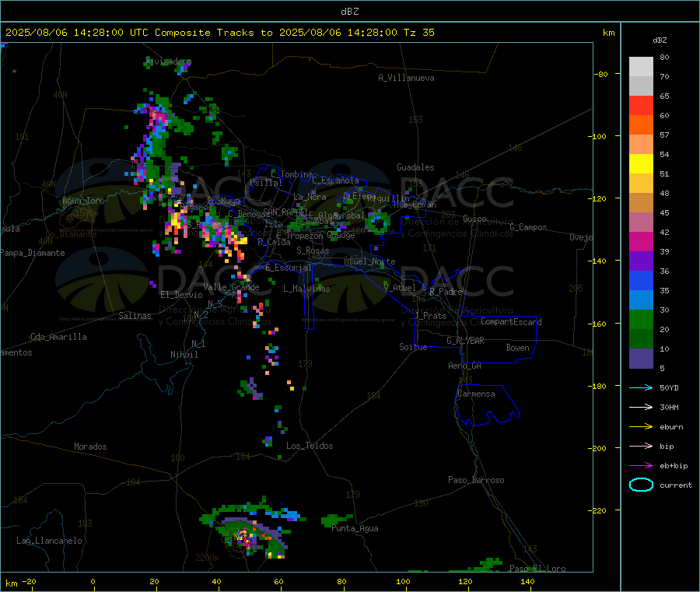Click the 'La_Nora' place label

[310, 197]
